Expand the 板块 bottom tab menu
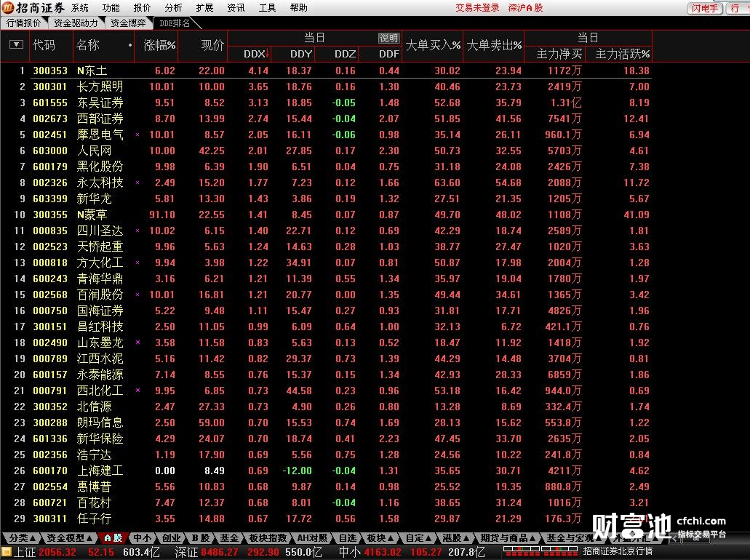 click(380, 538)
